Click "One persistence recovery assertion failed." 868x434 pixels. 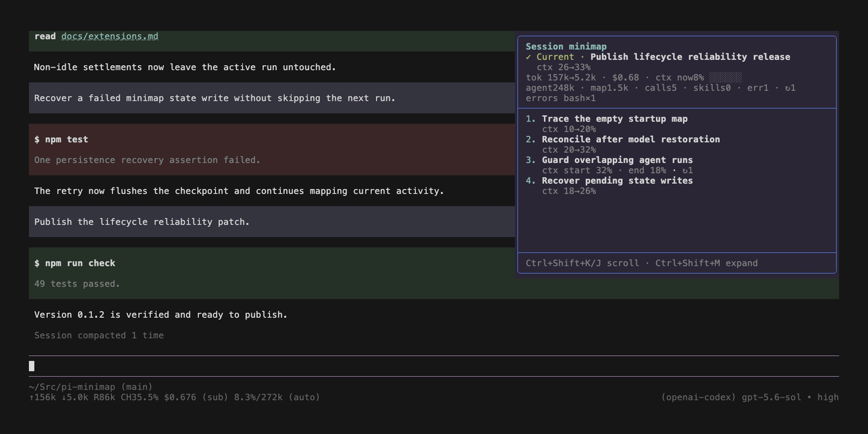[147, 160]
